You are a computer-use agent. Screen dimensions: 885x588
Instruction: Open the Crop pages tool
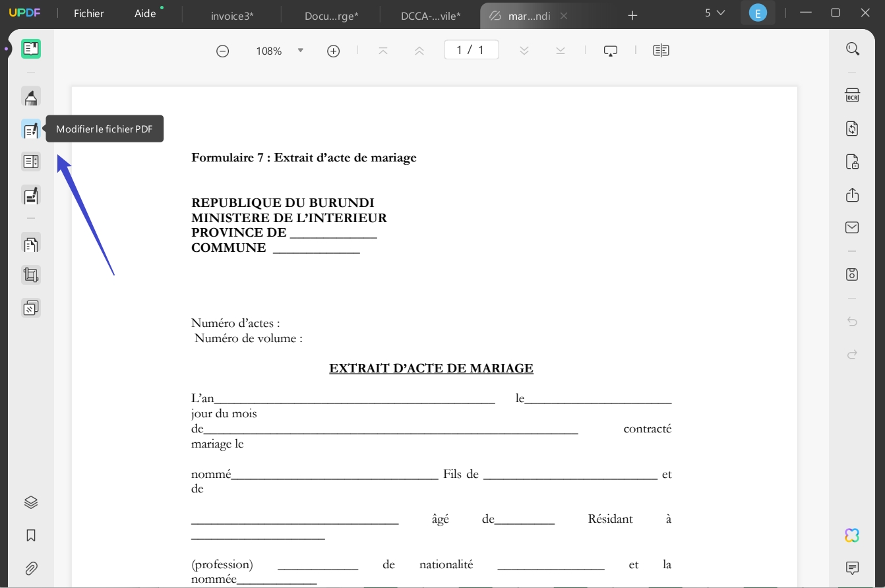pyautogui.click(x=31, y=275)
